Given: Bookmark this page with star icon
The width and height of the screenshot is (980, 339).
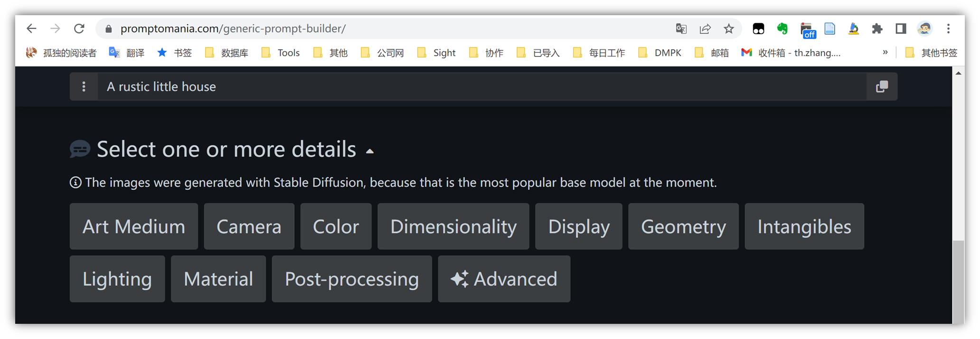Looking at the screenshot, I should pos(729,29).
